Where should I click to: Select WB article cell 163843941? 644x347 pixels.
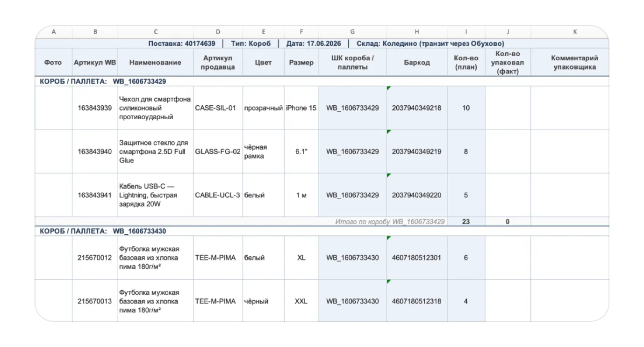pos(95,195)
